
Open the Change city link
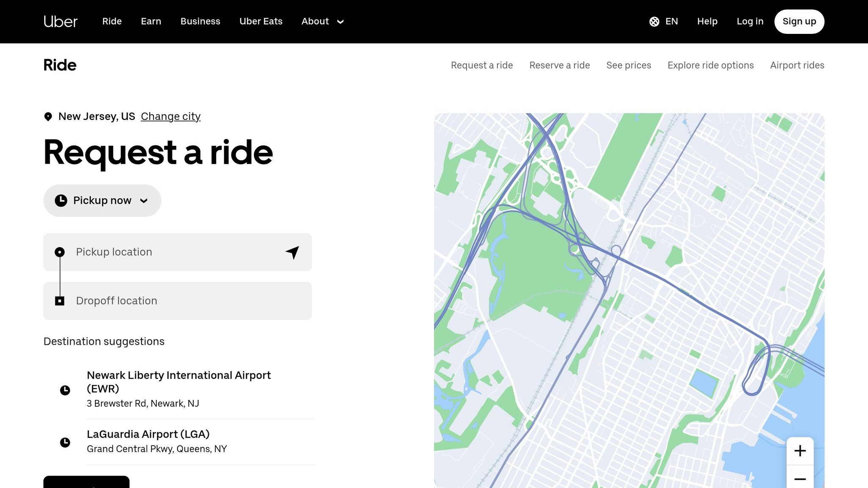170,116
